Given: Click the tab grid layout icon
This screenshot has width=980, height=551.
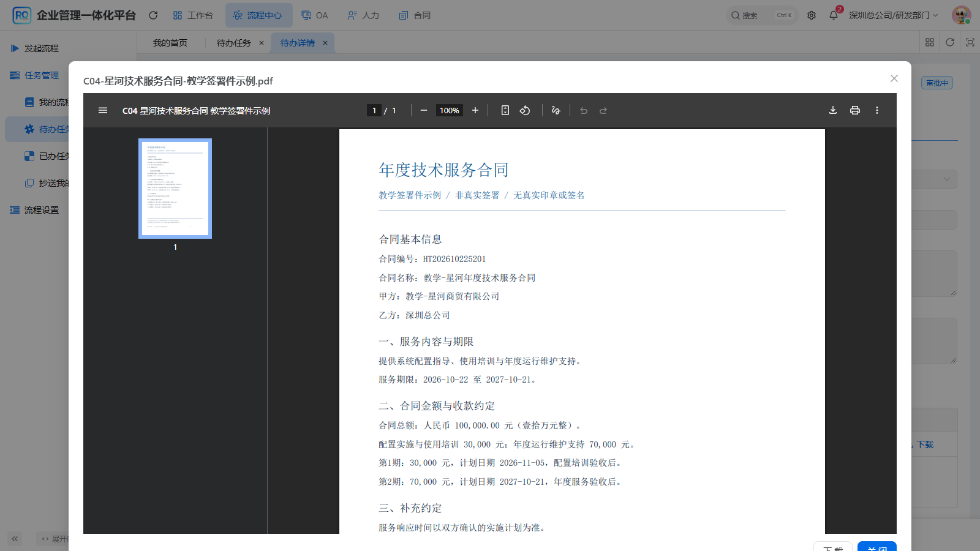Looking at the screenshot, I should pos(930,42).
